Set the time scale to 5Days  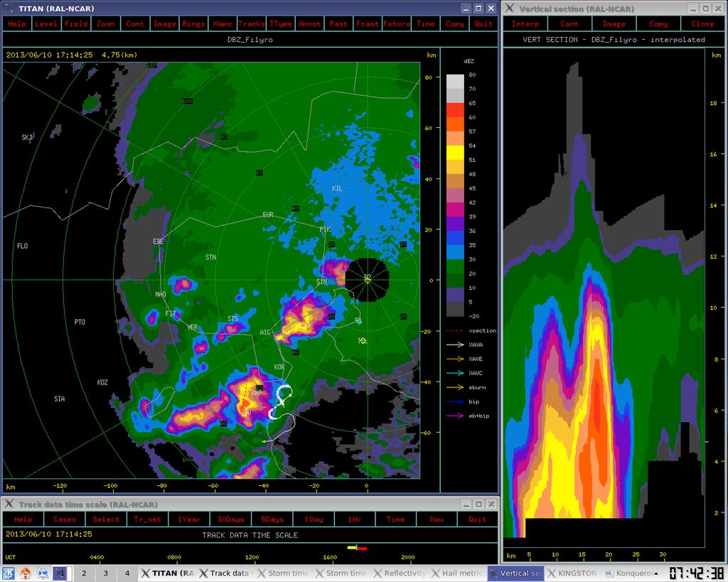click(272, 519)
